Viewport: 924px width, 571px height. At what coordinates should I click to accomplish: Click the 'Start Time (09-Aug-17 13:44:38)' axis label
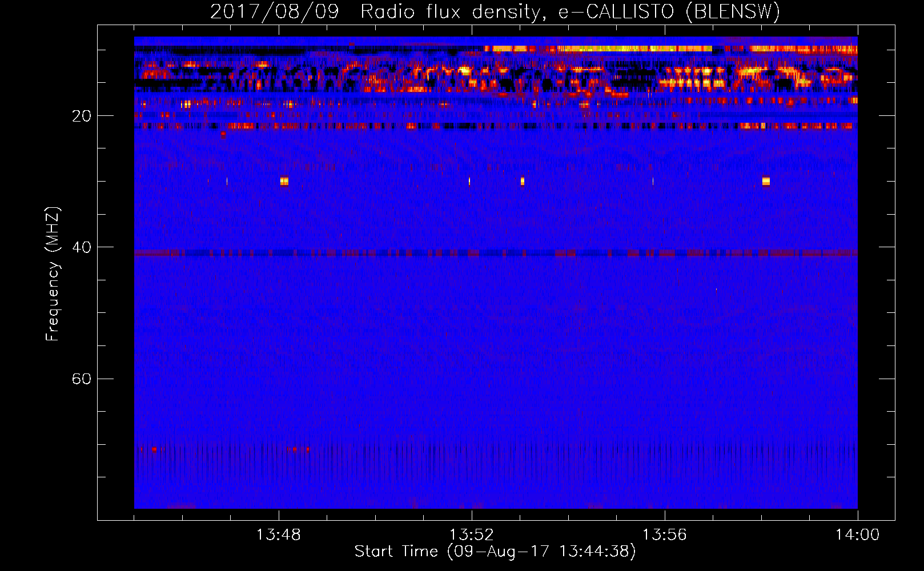point(495,552)
